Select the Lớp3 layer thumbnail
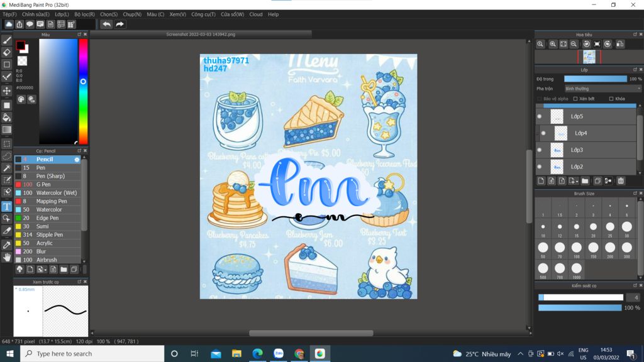The height and width of the screenshot is (362, 644). pyautogui.click(x=557, y=150)
